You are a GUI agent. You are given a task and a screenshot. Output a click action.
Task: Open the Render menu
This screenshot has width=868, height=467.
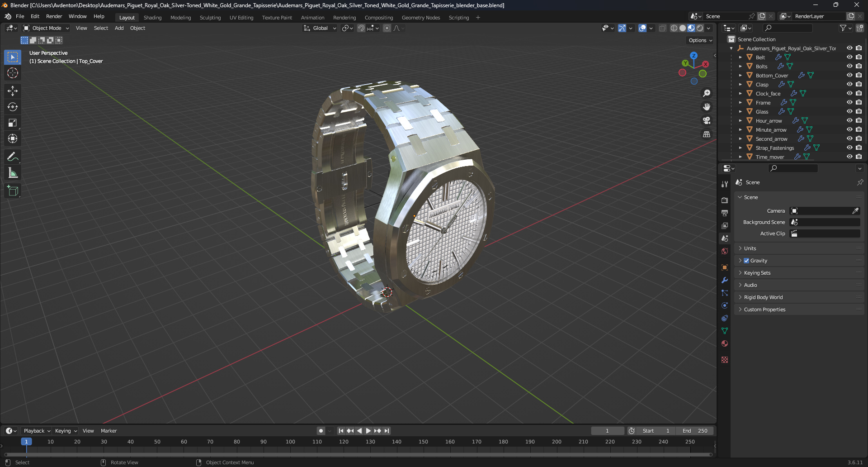pos(54,16)
